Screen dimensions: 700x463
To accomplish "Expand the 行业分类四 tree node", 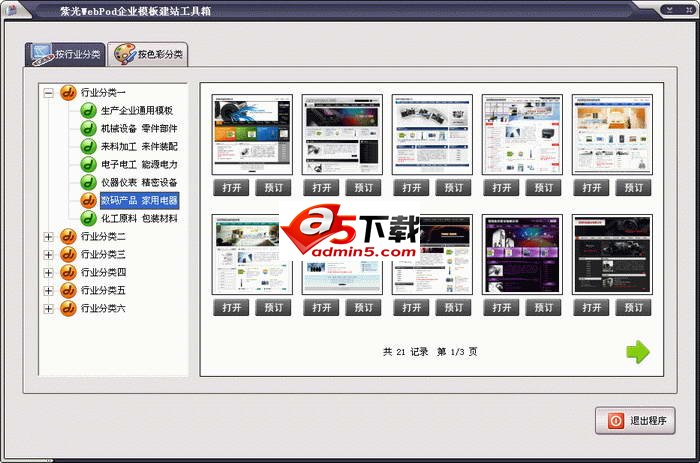I will (x=48, y=272).
